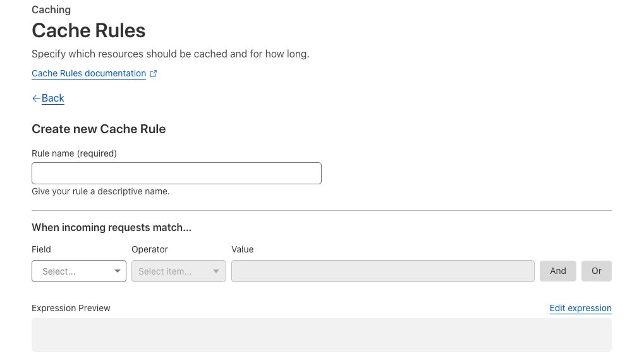Focus the Rule name text field
The height and width of the screenshot is (361, 644).
(x=176, y=174)
